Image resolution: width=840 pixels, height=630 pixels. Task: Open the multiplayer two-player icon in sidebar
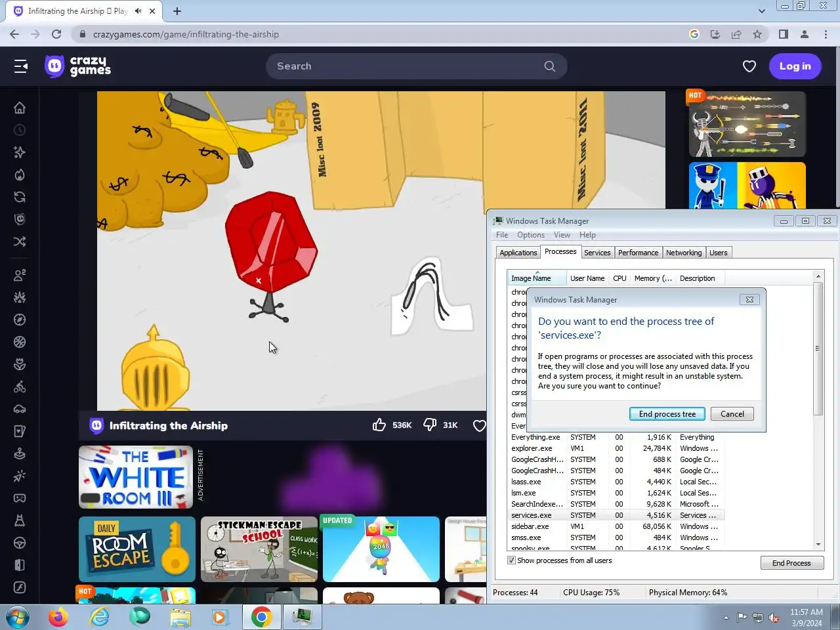point(20,275)
